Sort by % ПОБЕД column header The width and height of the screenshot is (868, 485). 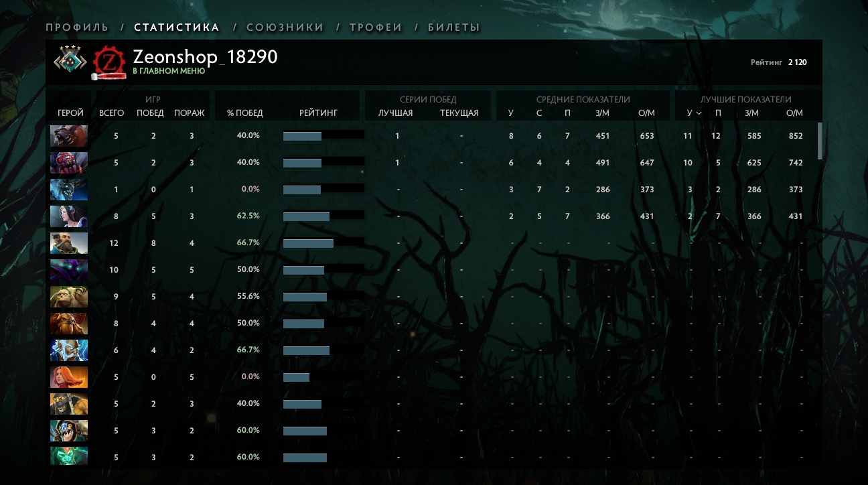pos(245,113)
